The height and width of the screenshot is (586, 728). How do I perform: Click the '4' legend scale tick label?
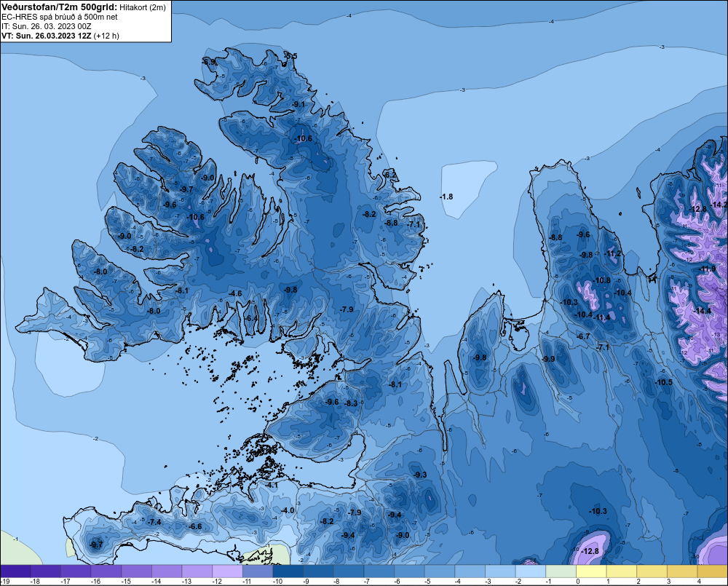699,582
